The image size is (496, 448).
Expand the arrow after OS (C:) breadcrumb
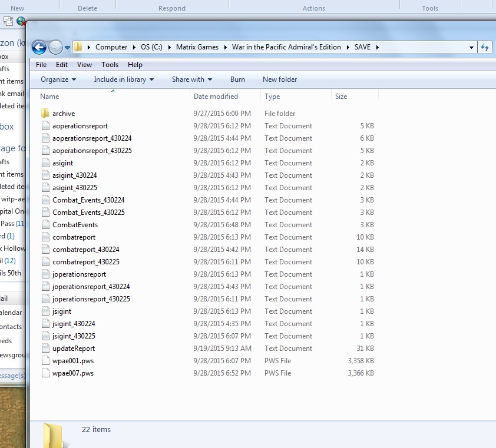tap(169, 48)
